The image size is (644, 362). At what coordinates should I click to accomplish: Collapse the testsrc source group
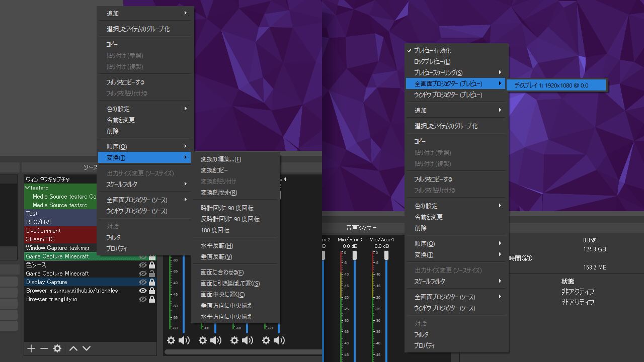tap(28, 188)
